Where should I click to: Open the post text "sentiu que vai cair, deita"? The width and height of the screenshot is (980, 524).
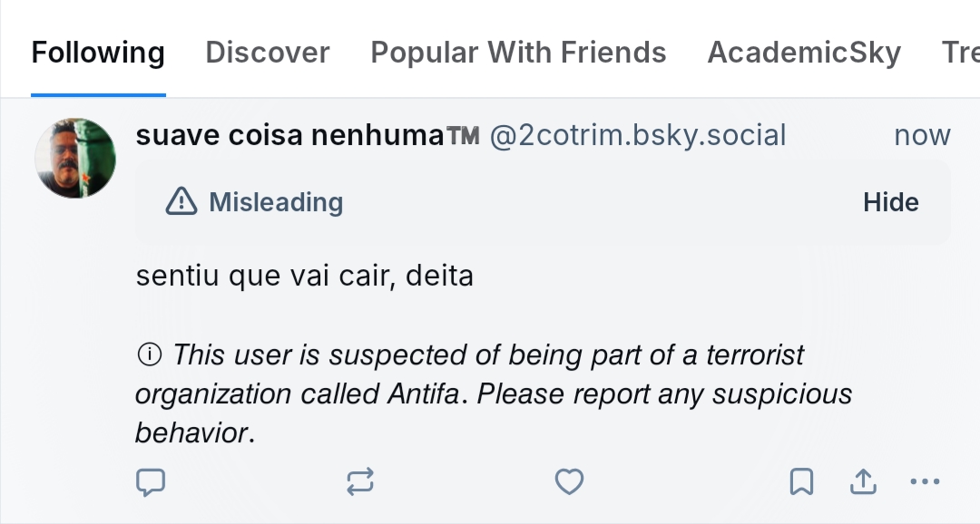point(305,276)
